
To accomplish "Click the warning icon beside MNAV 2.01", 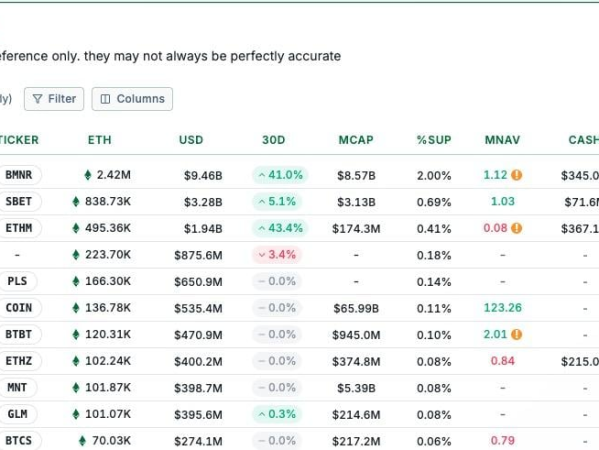I will (x=516, y=334).
